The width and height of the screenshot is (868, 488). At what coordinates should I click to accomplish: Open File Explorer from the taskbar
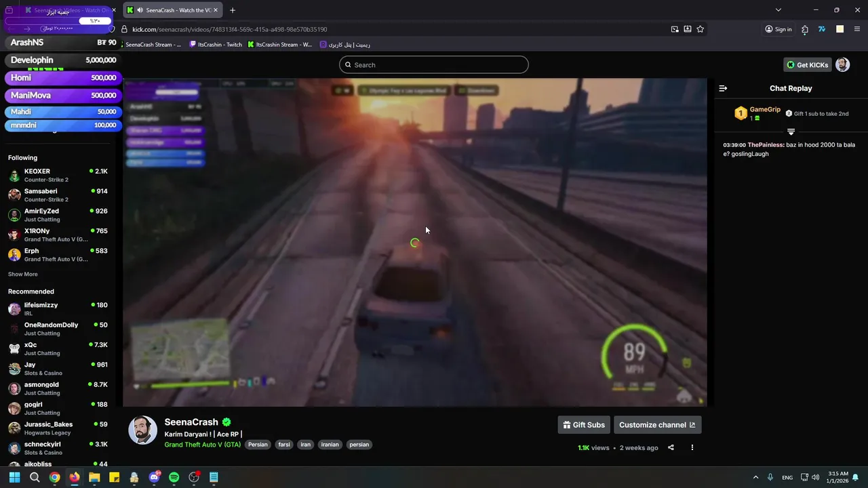[94, 477]
